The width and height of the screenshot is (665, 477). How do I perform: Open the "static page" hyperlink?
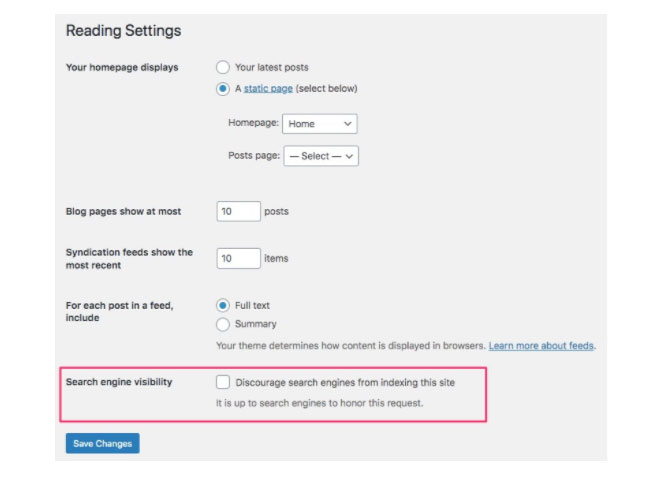click(x=268, y=89)
